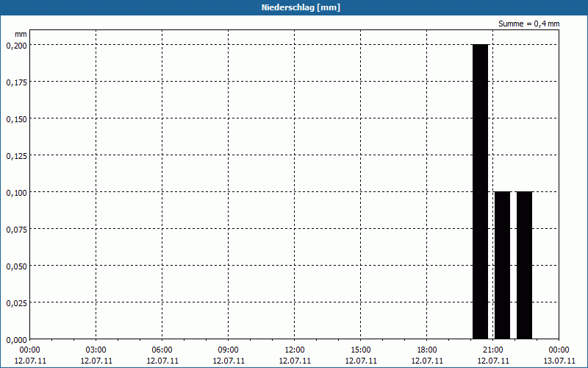Click the 0,150 y-axis value
This screenshot has height=368, width=588.
[x=16, y=118]
